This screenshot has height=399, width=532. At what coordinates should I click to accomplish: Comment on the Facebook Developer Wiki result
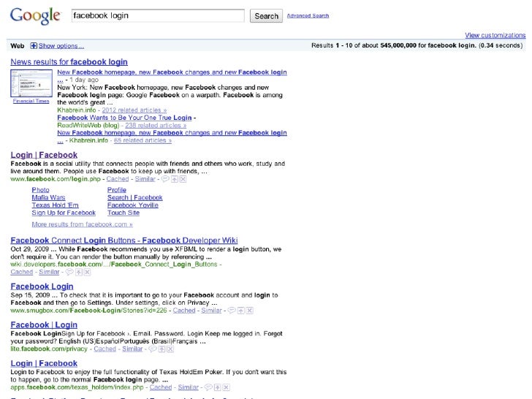69,272
